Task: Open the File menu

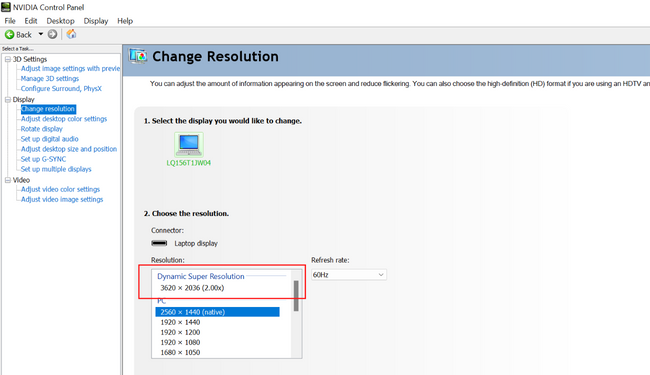Action: [10, 21]
